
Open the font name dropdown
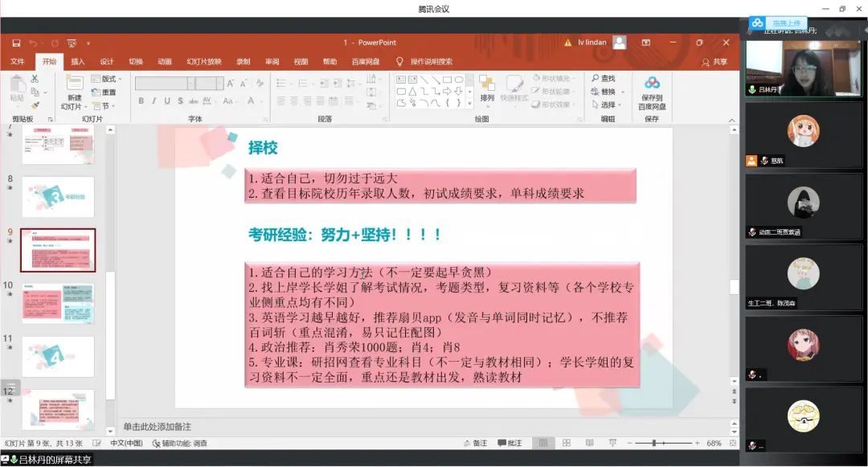(x=190, y=83)
